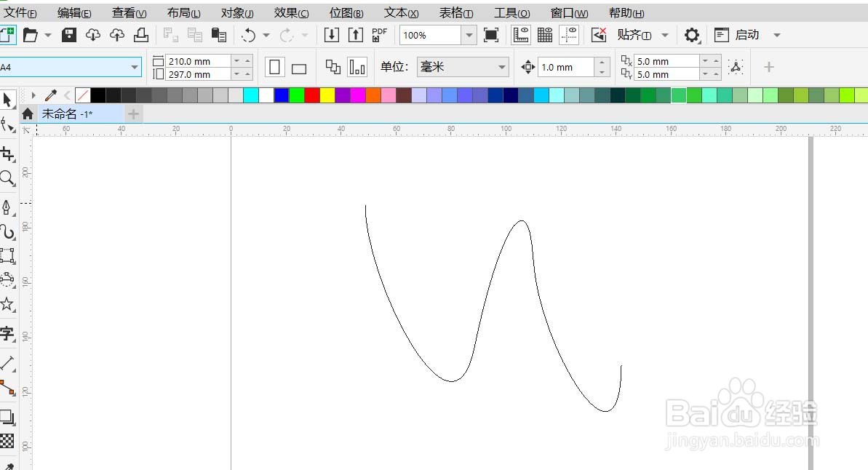868x470 pixels.
Task: Select the Shape edit tool
Action: [x=7, y=125]
